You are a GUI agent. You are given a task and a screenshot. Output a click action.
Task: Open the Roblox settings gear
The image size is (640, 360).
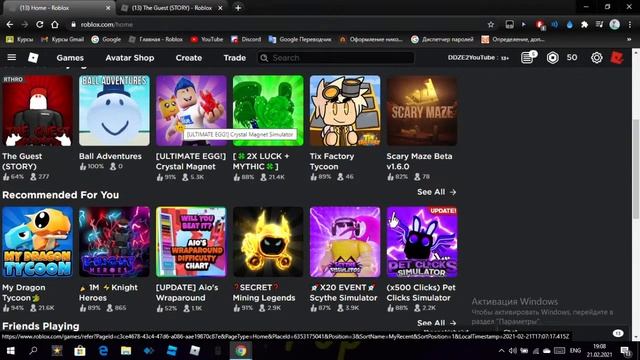pyautogui.click(x=596, y=58)
